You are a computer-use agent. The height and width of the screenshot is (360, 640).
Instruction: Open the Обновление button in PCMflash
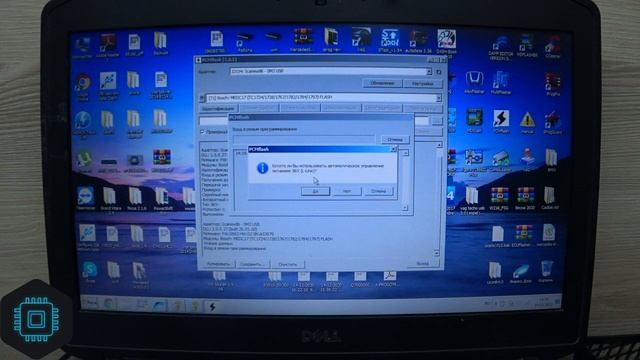pyautogui.click(x=382, y=83)
